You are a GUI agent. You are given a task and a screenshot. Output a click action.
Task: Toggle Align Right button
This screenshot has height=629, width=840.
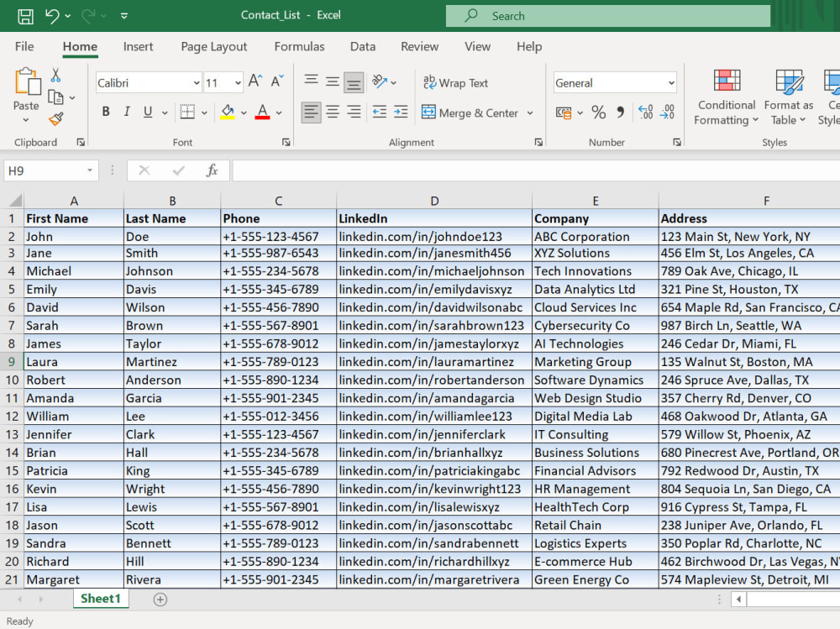354,112
